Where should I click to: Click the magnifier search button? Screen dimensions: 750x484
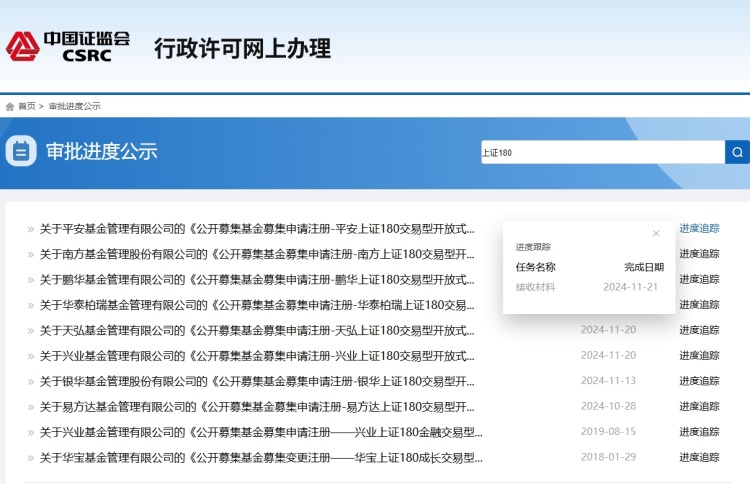click(x=737, y=152)
